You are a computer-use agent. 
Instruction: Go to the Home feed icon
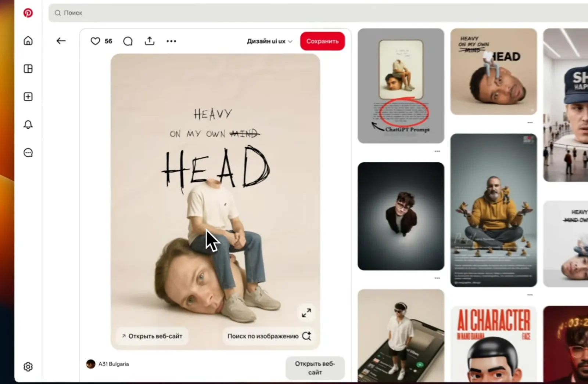click(28, 41)
